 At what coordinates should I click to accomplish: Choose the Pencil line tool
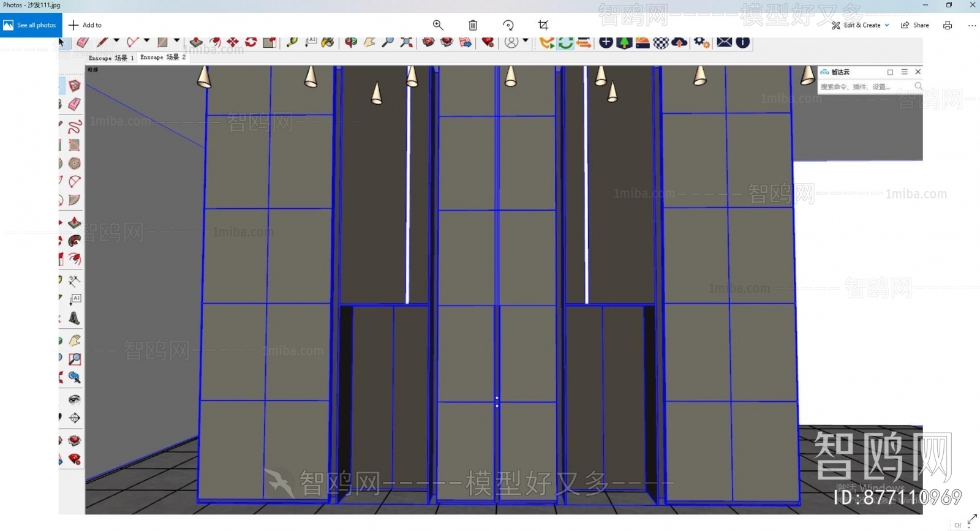point(102,42)
